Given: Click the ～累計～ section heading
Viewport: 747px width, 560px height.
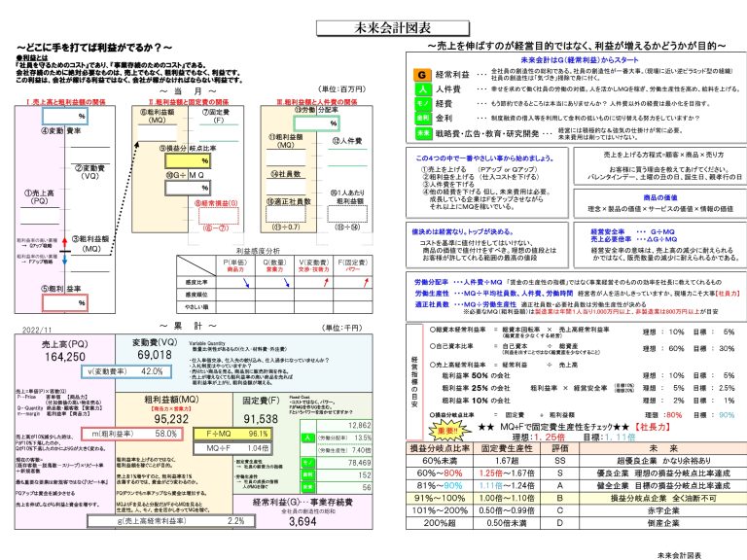Looking at the screenshot, I should coord(188,327).
